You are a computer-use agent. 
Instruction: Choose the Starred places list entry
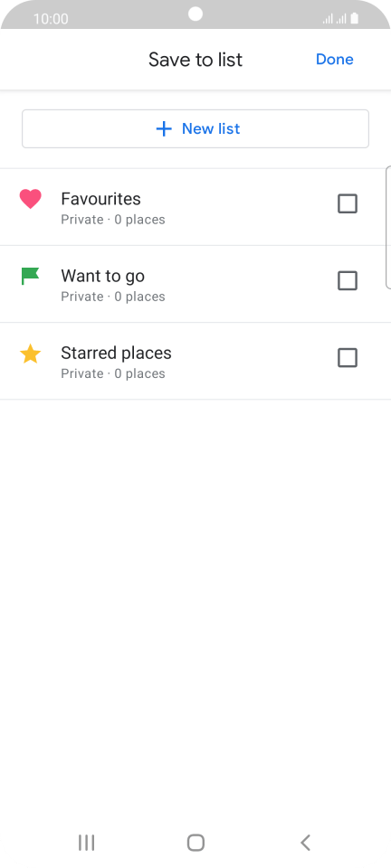(195, 361)
